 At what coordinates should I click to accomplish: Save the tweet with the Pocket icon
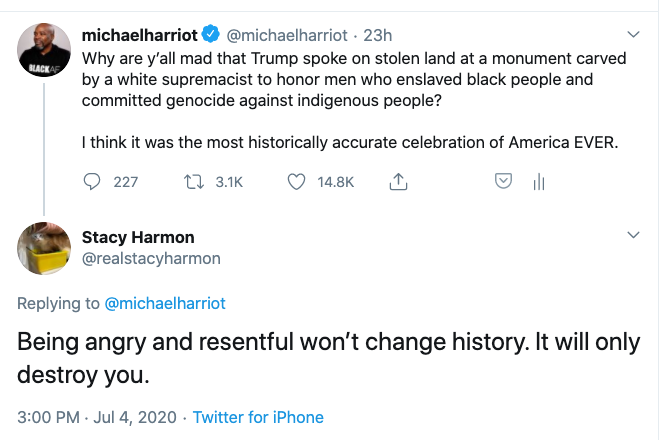[505, 182]
